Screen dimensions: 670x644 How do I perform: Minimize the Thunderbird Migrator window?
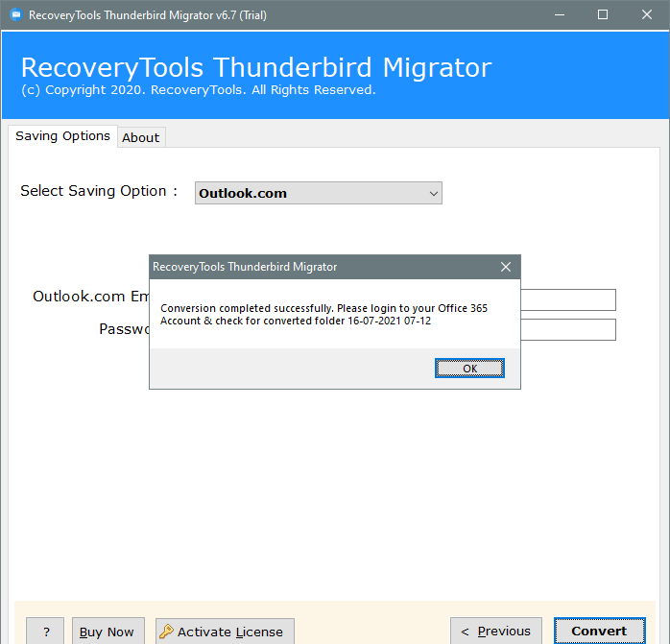(x=560, y=15)
